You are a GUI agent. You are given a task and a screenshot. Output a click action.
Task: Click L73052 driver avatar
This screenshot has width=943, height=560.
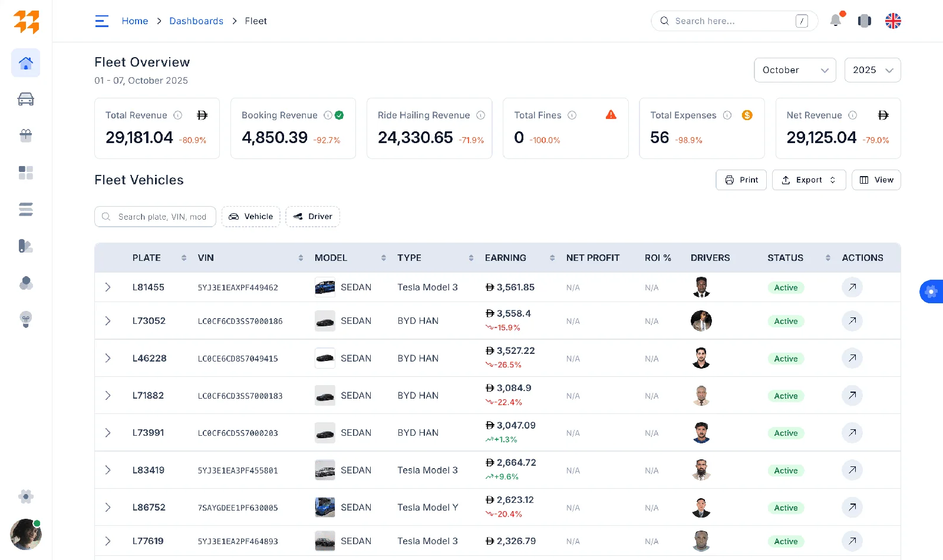(701, 321)
